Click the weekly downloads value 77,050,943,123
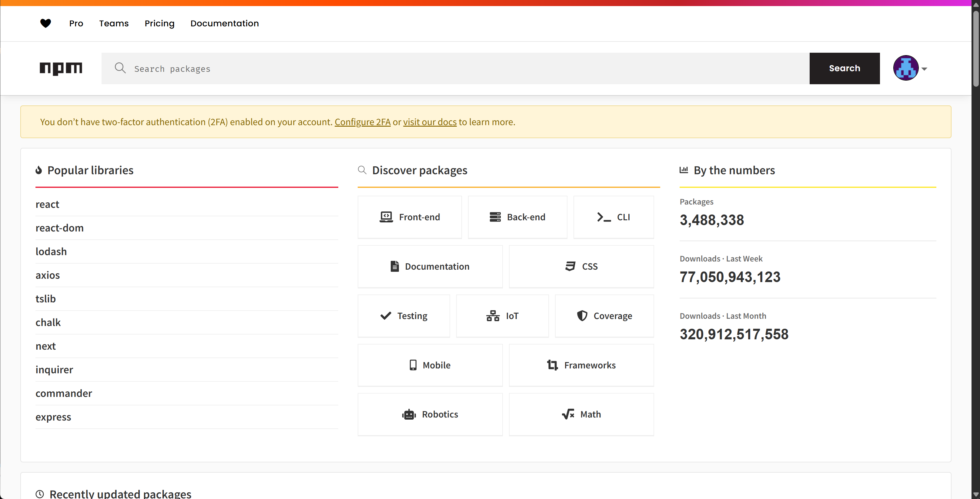This screenshot has width=980, height=499. point(730,277)
